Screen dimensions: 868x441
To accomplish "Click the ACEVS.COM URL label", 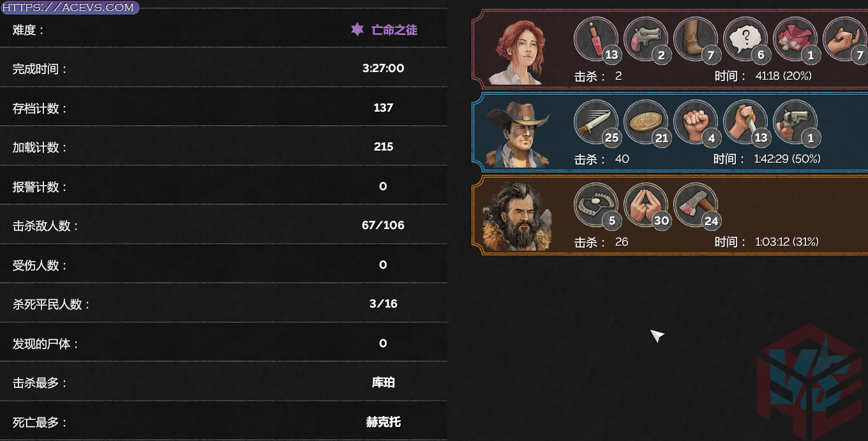I will pos(69,8).
